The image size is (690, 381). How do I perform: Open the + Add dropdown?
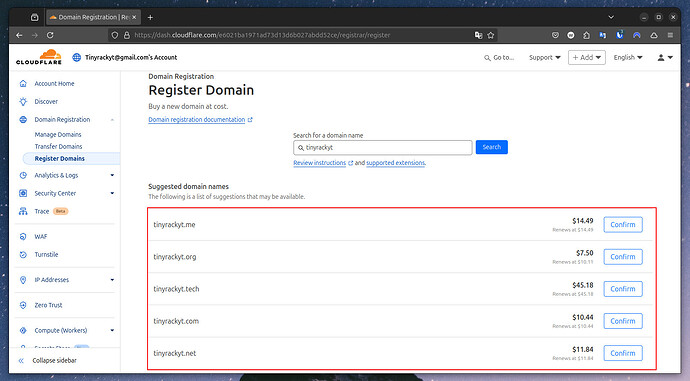587,58
